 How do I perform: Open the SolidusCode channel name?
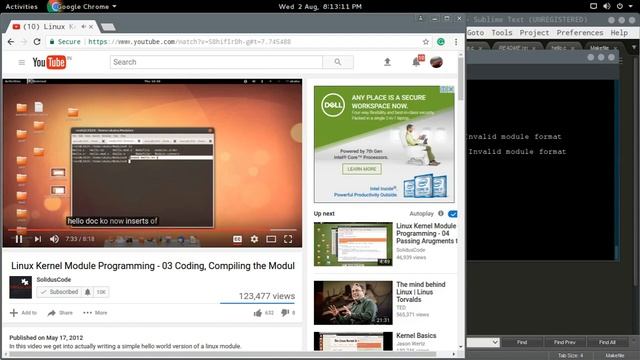point(53,280)
